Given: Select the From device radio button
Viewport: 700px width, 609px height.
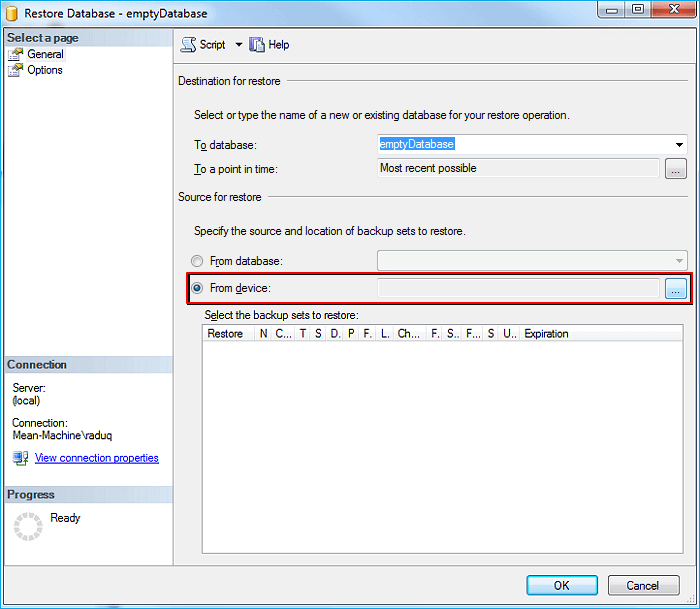Looking at the screenshot, I should (x=197, y=288).
